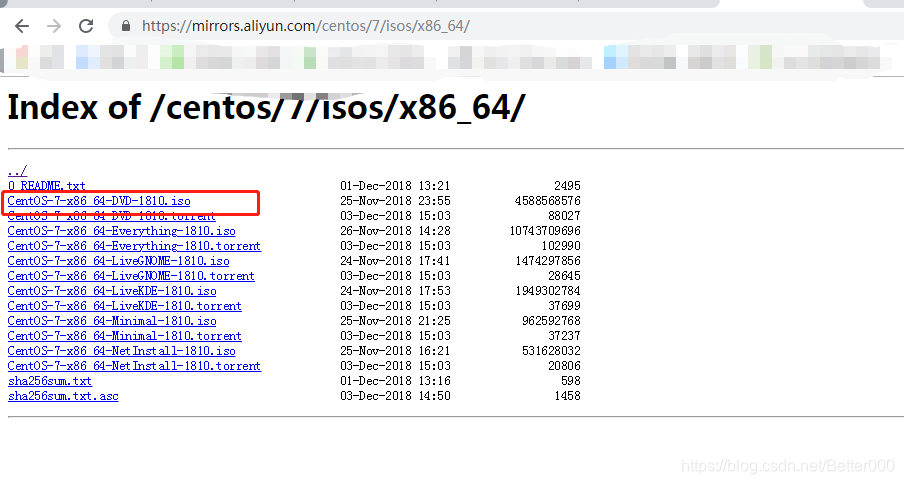Reload the page with the refresh icon

(x=86, y=26)
